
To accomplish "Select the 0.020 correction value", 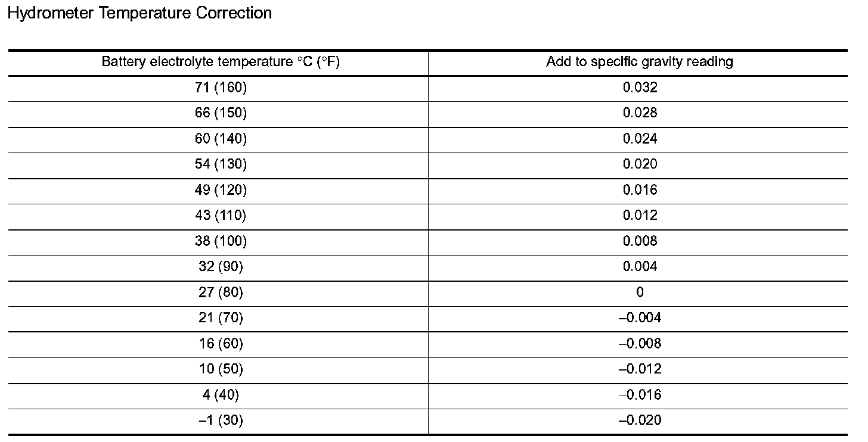I will click(640, 164).
